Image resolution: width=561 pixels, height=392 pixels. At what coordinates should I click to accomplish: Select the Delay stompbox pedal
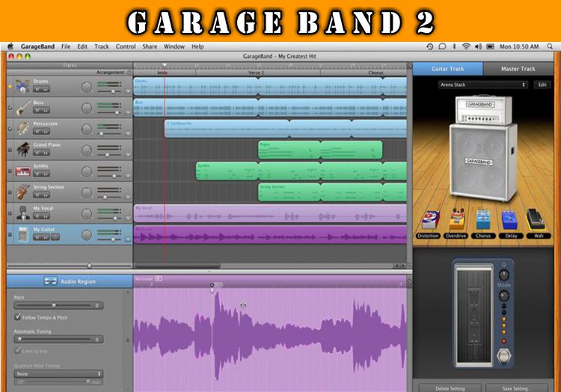[509, 220]
